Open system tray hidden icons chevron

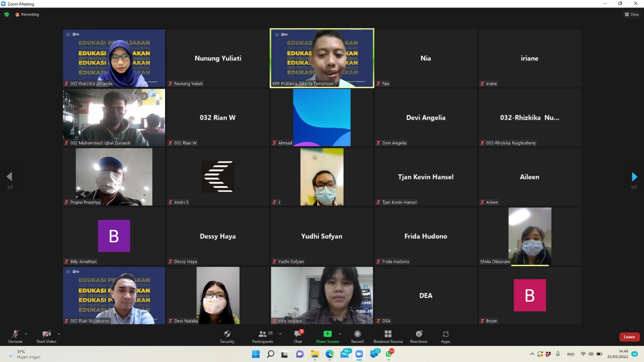pyautogui.click(x=532, y=354)
